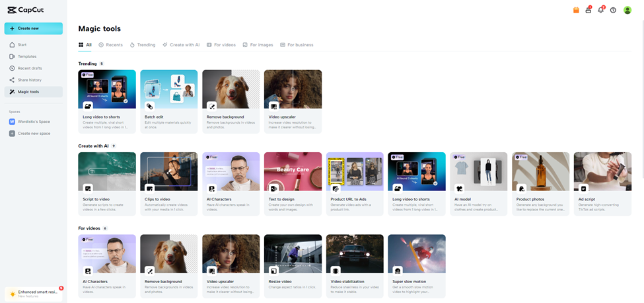Open Recent drafts in the sidebar
The height and width of the screenshot is (303, 644).
[34, 68]
